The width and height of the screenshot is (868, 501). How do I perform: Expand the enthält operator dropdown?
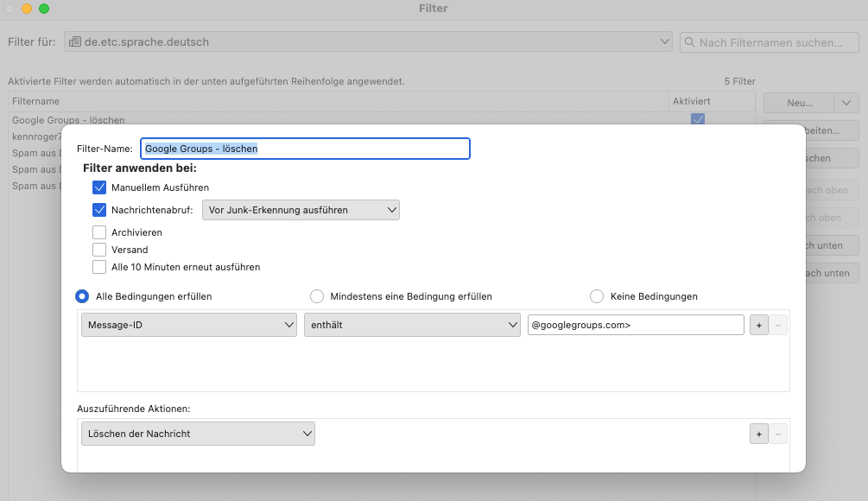click(x=411, y=325)
